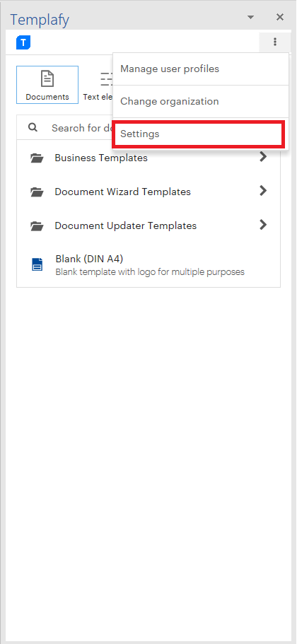Click the blue Templafy logo icon
The height and width of the screenshot is (644, 297).
click(23, 42)
